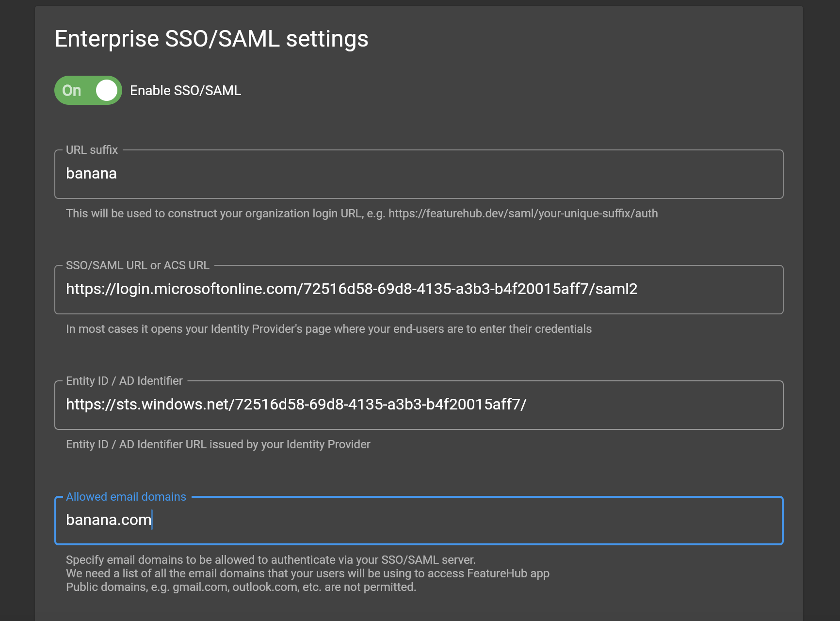This screenshot has height=621, width=840.
Task: Click the Allowed email domains label
Action: coord(126,496)
